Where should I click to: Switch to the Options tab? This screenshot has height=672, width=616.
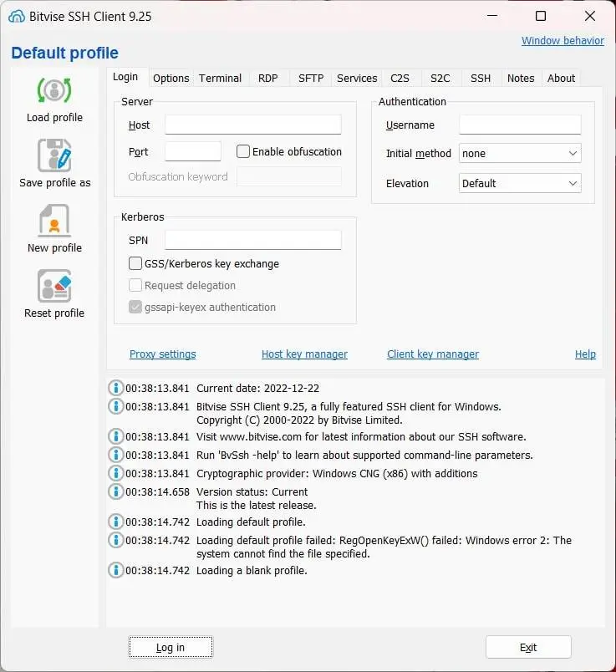[171, 79]
